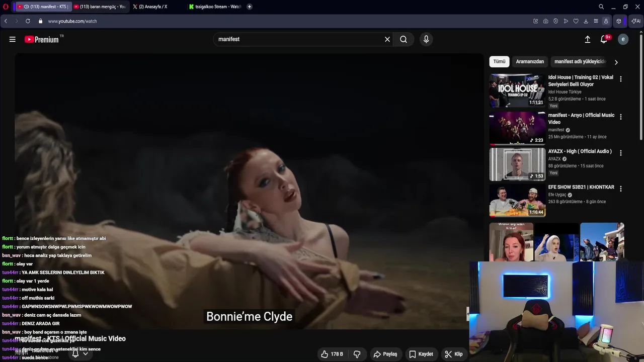Click the Opera logo menu
This screenshot has height=362, width=644.
[6, 7]
